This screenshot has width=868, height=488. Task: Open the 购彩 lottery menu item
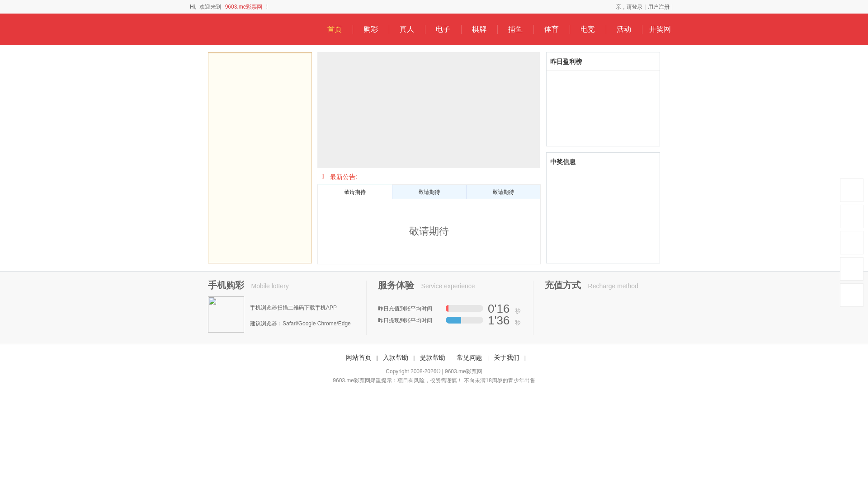[371, 29]
